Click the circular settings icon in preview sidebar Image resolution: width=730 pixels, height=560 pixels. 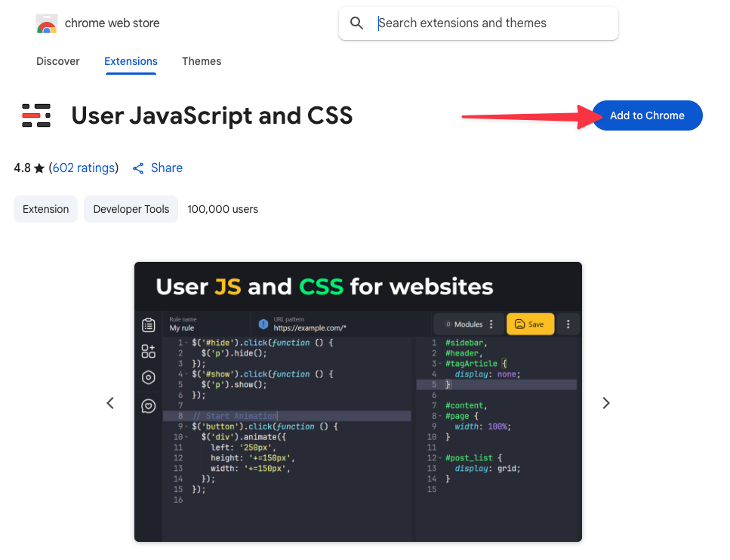[149, 377]
